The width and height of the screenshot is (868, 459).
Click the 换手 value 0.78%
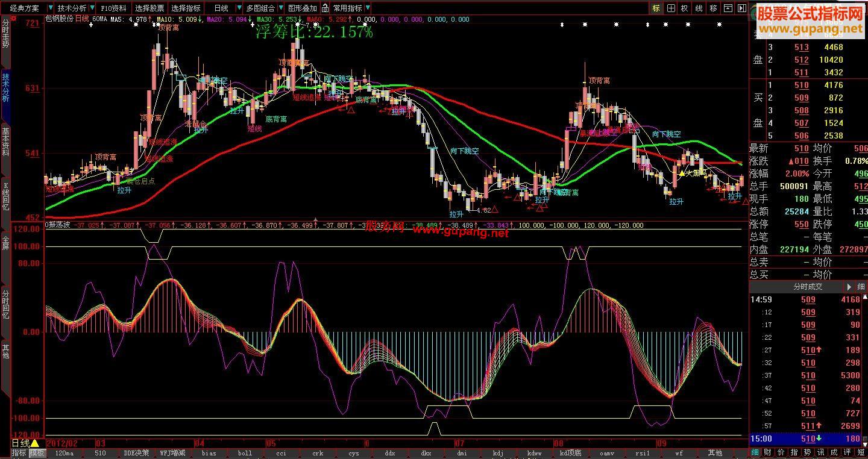coord(856,161)
